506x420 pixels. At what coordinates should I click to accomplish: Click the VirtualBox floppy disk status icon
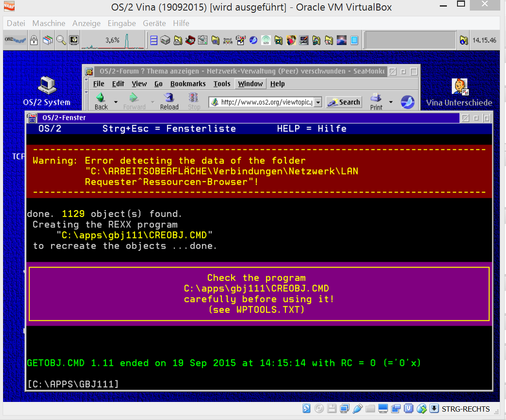331,409
